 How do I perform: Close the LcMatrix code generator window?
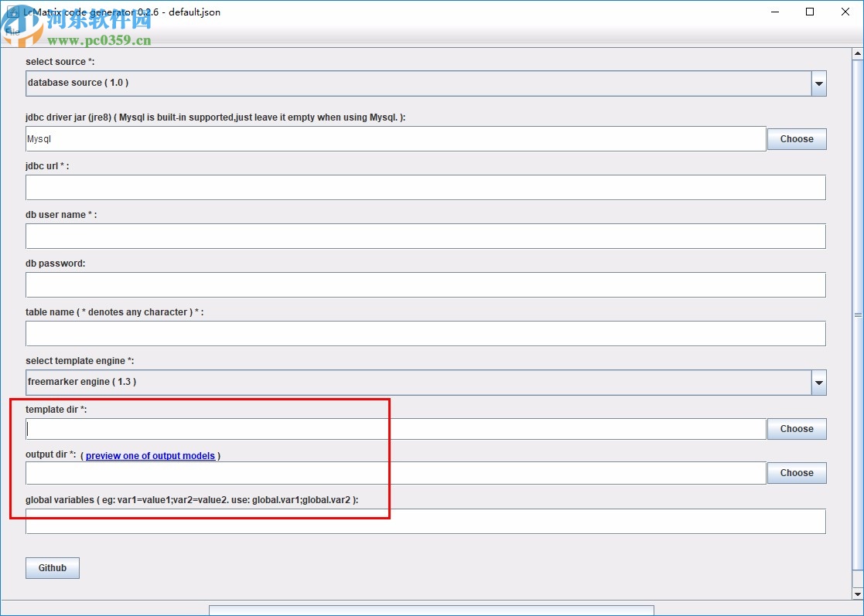(845, 12)
